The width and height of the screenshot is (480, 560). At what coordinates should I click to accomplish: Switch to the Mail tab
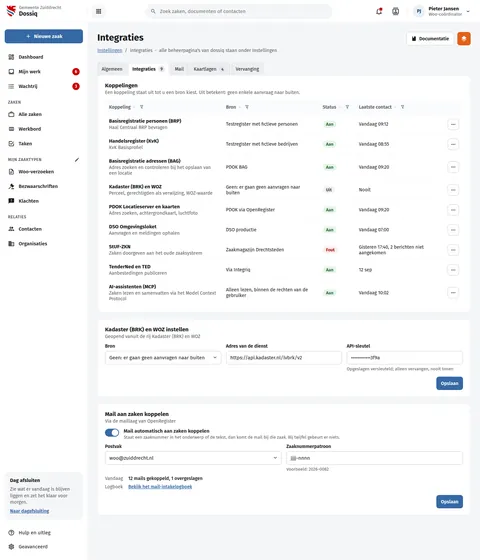tap(179, 69)
